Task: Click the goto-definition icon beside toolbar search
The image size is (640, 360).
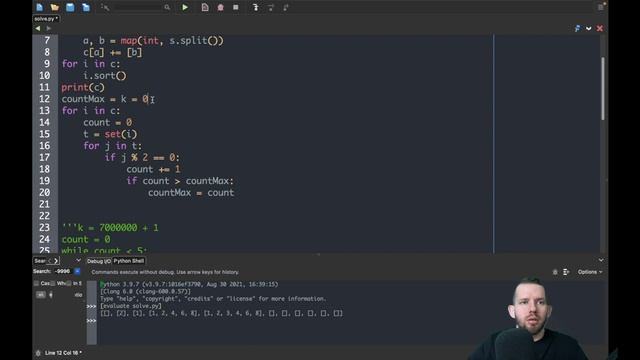Action: click(105, 7)
